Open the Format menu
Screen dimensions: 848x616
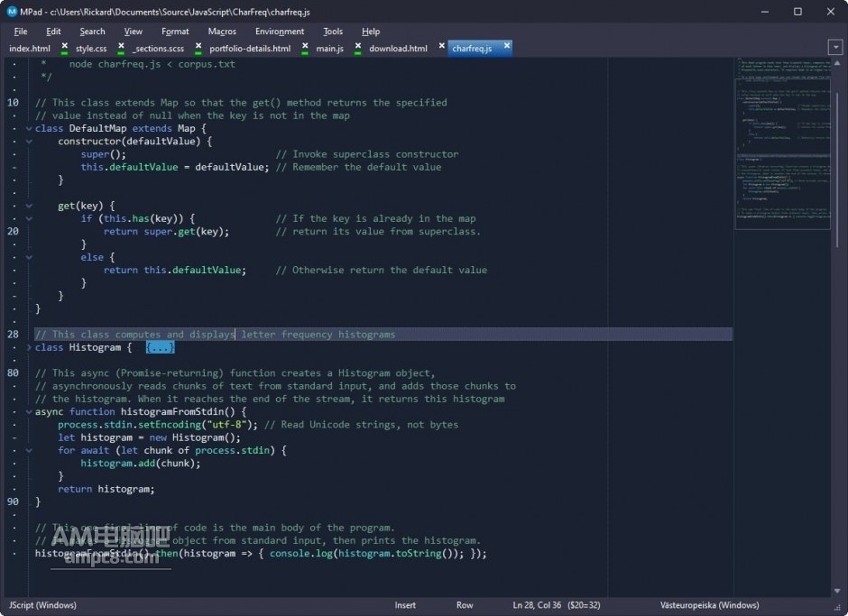tap(175, 32)
